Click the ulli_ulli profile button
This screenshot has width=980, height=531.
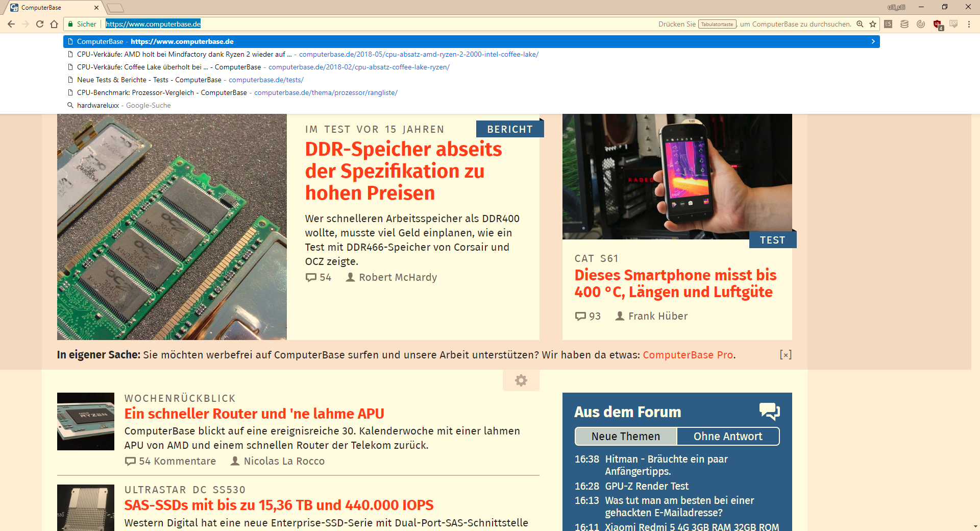point(896,7)
